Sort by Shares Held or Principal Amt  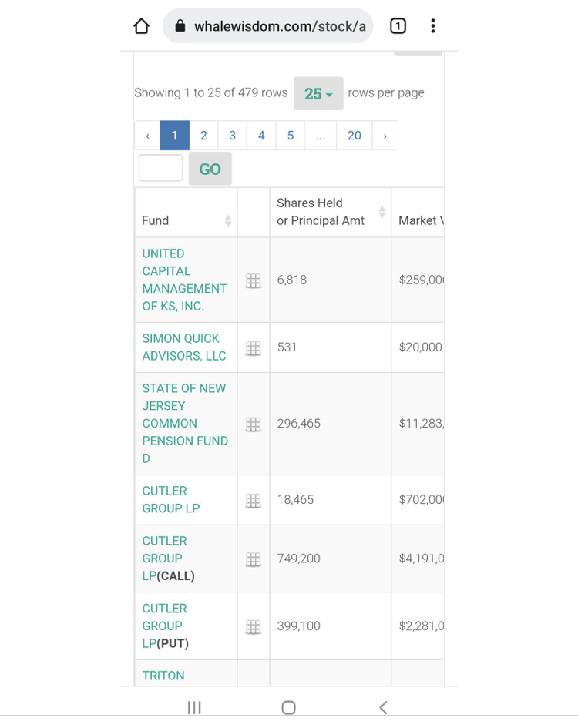pyautogui.click(x=381, y=212)
